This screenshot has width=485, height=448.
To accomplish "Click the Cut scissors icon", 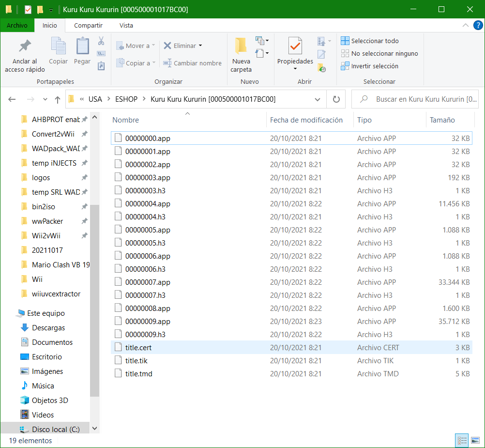I will (x=101, y=41).
